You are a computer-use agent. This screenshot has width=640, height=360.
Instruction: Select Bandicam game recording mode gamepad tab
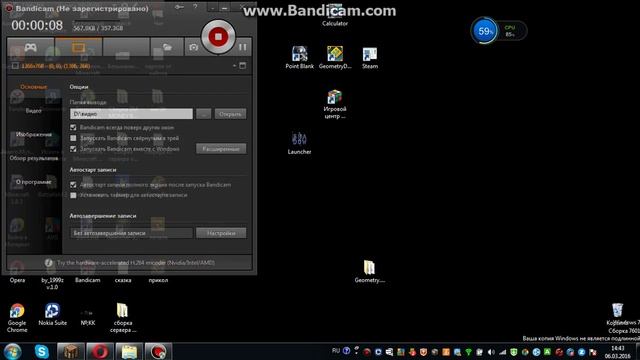click(x=31, y=47)
